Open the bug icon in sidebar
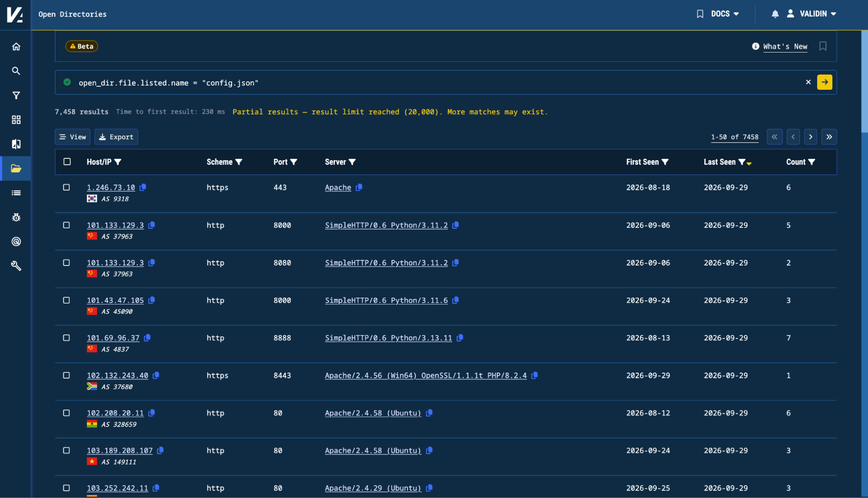868x498 pixels. tap(16, 217)
